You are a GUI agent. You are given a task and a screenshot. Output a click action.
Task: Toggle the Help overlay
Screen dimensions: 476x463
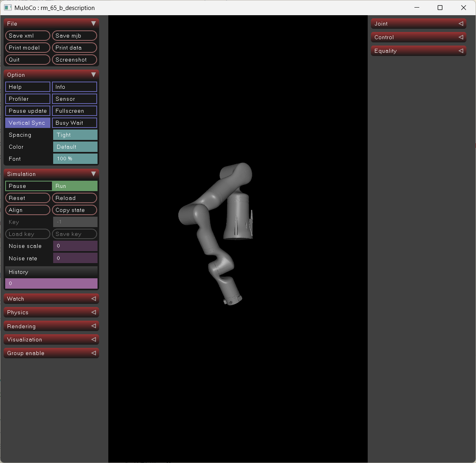28,87
